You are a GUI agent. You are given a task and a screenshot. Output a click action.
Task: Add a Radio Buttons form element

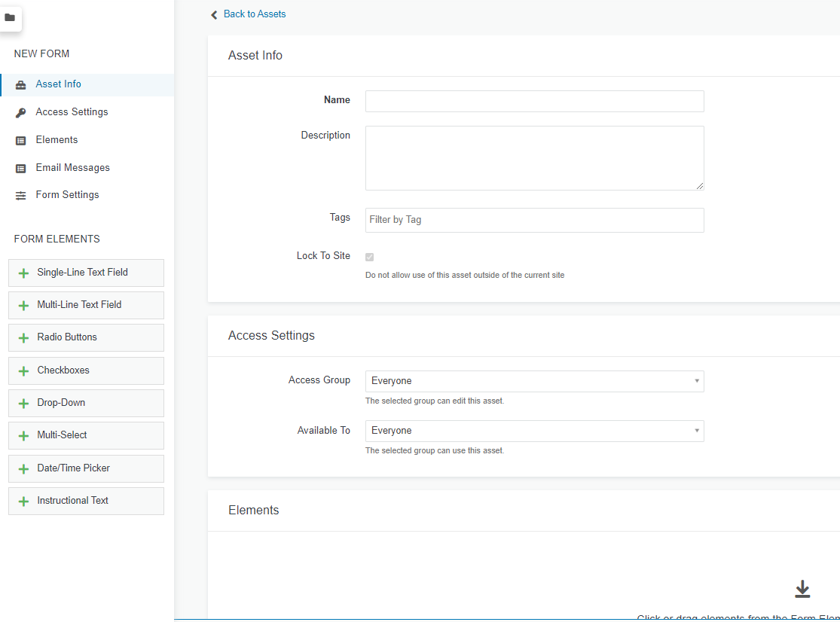[86, 337]
